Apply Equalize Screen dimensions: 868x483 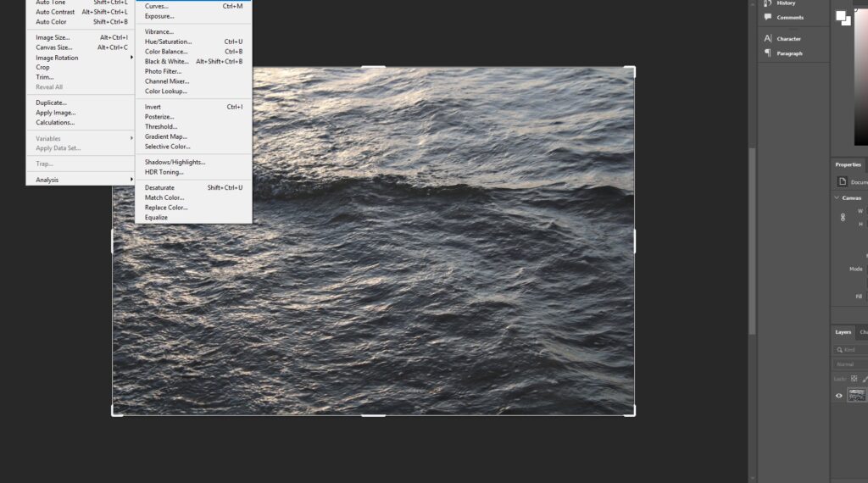(x=193, y=218)
